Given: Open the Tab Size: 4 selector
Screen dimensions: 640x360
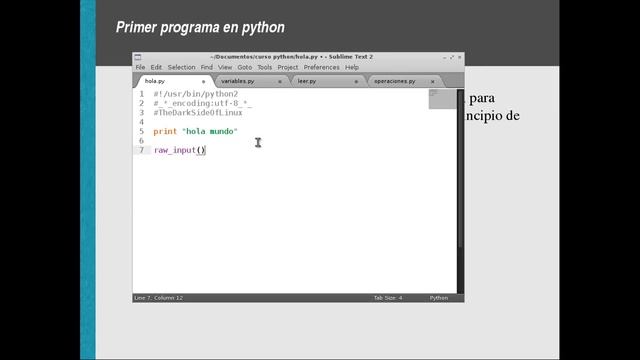Looking at the screenshot, I should (x=388, y=298).
